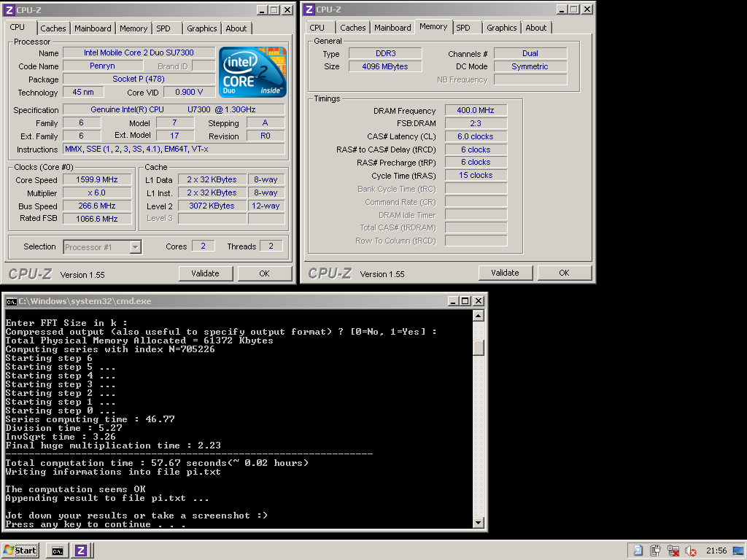The height and width of the screenshot is (560, 747).
Task: Open Caches tab in right CPU-Z window
Action: point(353,28)
